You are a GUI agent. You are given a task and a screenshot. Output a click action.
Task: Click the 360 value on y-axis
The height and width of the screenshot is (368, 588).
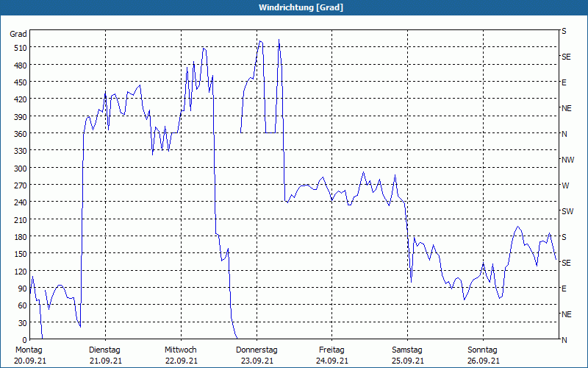coord(18,134)
